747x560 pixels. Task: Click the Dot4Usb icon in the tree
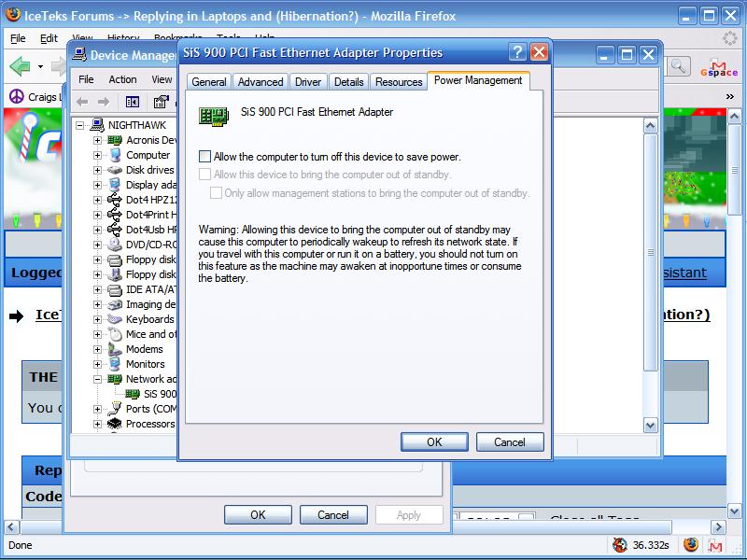(x=115, y=230)
